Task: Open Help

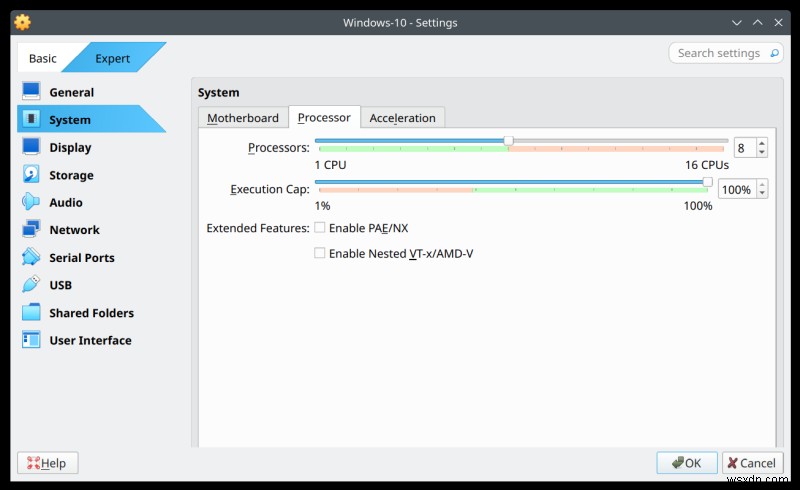Action: tap(47, 463)
